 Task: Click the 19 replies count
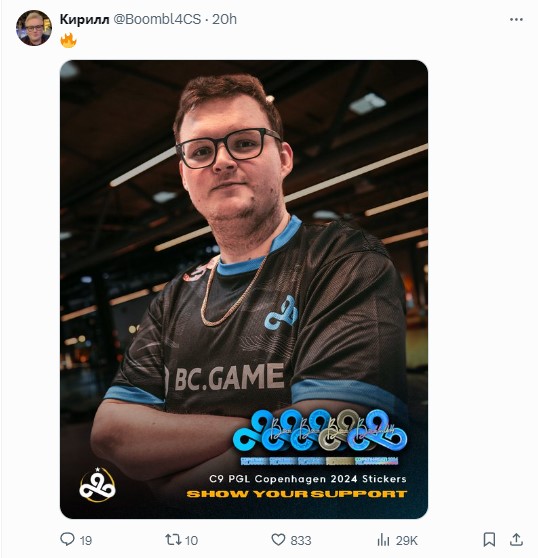click(x=86, y=541)
